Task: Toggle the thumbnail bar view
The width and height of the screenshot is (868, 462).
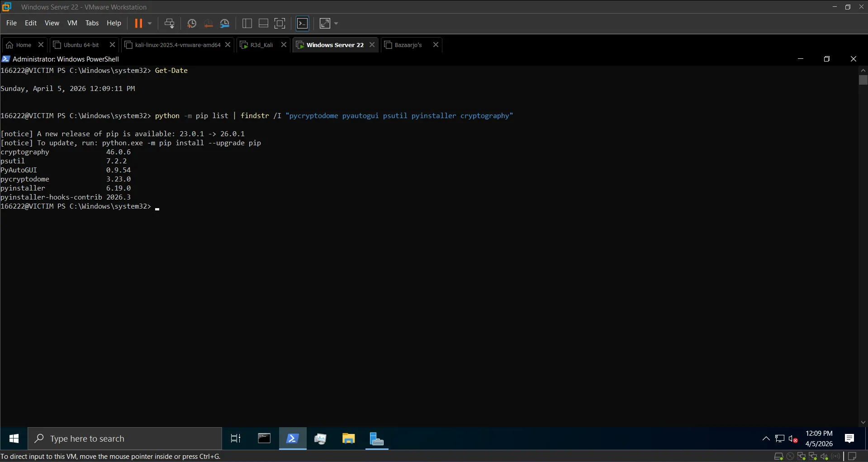Action: click(263, 23)
